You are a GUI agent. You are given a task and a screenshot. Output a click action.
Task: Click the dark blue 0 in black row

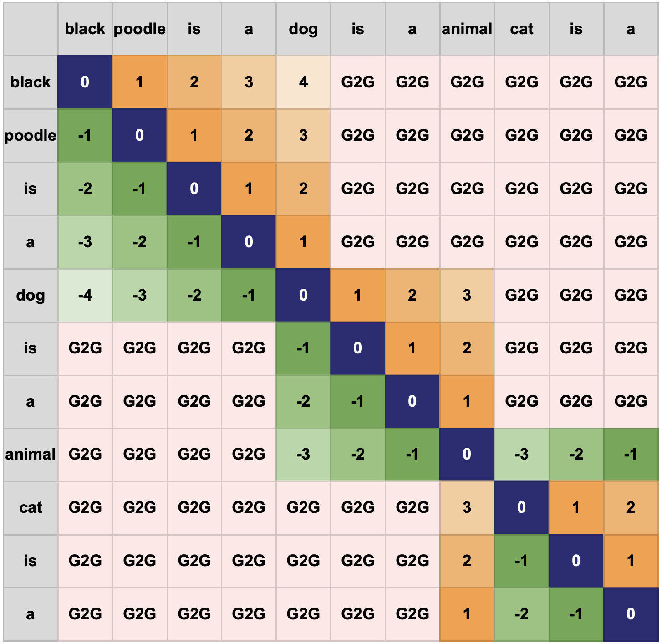85,82
